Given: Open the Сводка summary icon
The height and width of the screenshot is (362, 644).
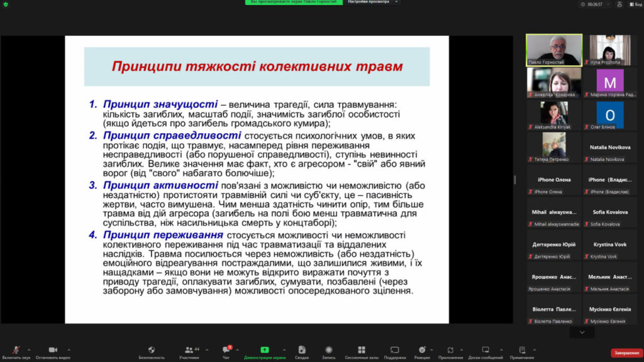Looking at the screenshot, I should [302, 351].
